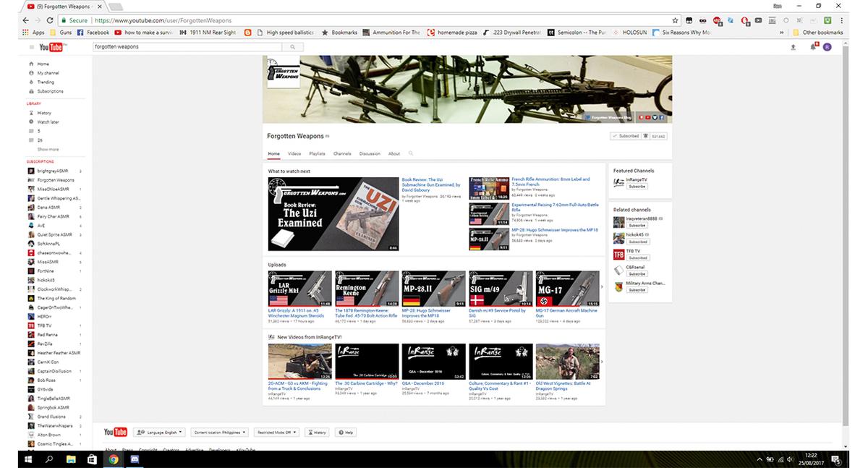Play the Uzi Examined book review thumbnail
Image resolution: width=868 pixels, height=468 pixels.
click(333, 214)
